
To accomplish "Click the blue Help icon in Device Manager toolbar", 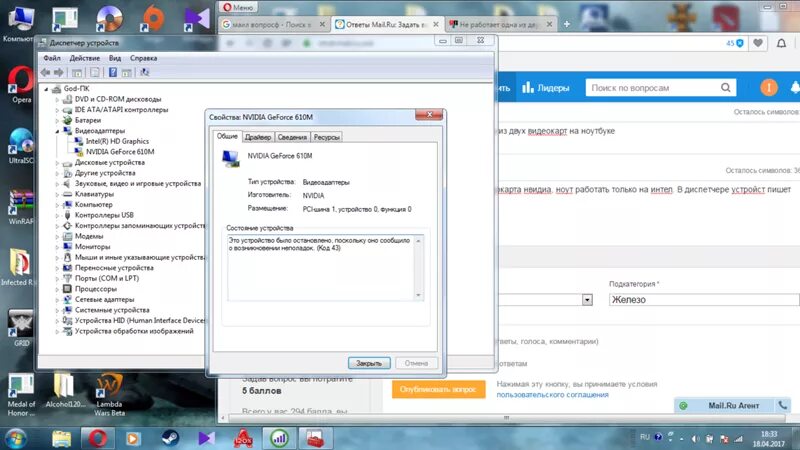I will pyautogui.click(x=113, y=72).
